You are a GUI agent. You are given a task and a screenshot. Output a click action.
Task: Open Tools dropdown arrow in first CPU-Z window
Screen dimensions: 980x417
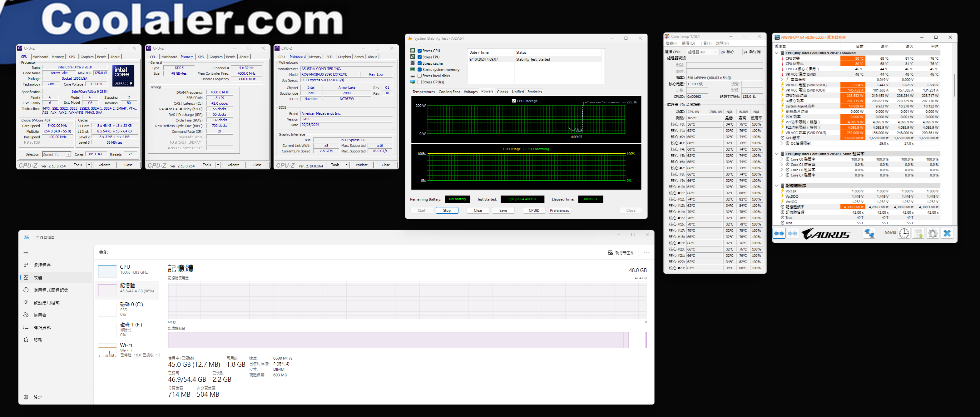(89, 165)
